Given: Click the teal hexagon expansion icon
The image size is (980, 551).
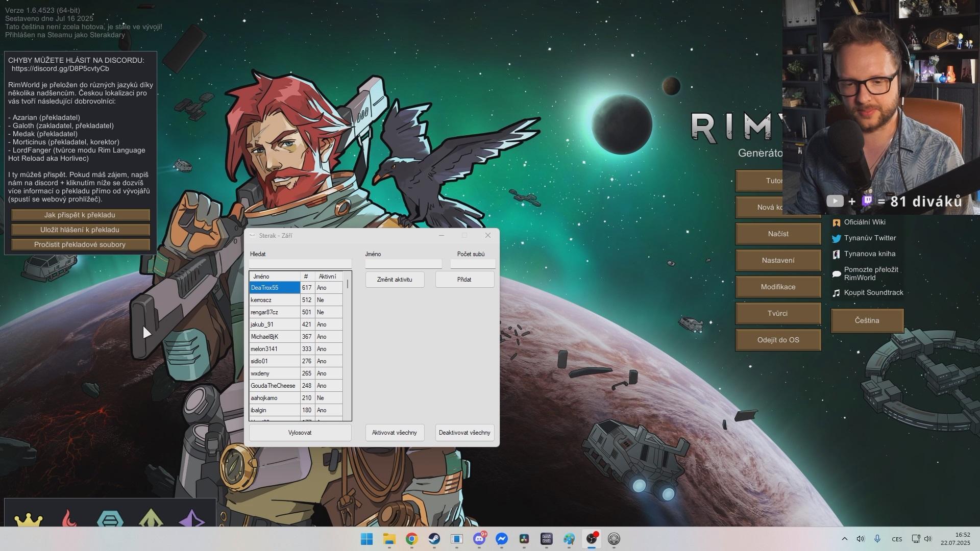Looking at the screenshot, I should pos(110,519).
